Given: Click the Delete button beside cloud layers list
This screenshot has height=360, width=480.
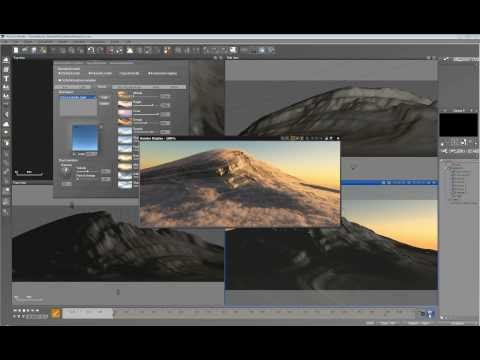Looking at the screenshot, I should click(105, 104).
